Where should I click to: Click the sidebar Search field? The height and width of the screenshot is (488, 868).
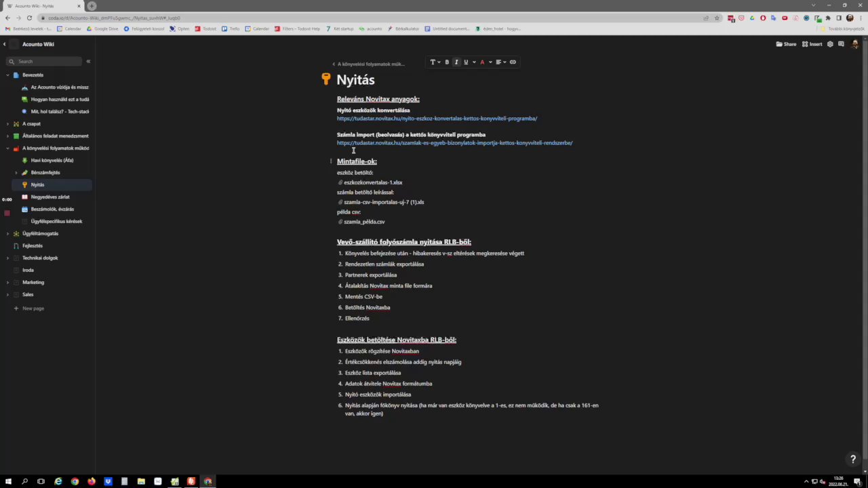44,61
